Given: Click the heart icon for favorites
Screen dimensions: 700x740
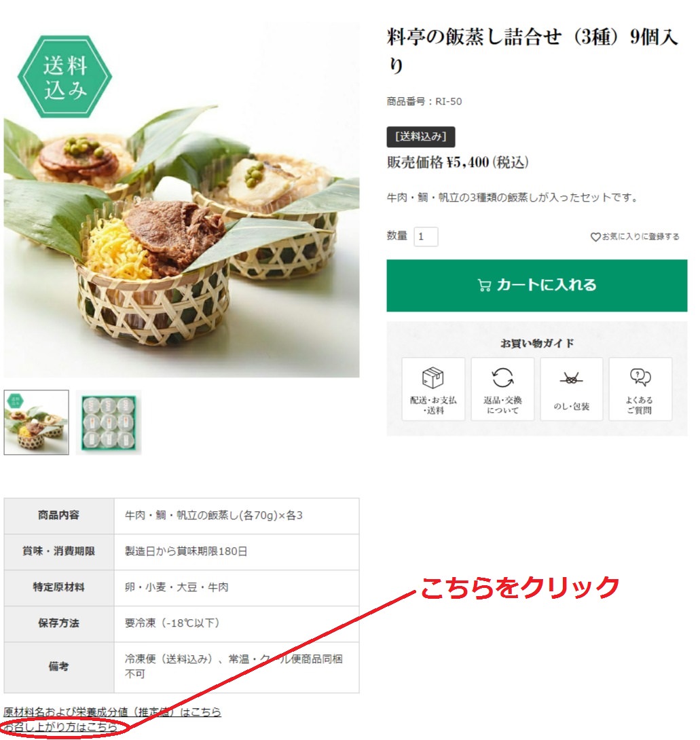Looking at the screenshot, I should (595, 236).
